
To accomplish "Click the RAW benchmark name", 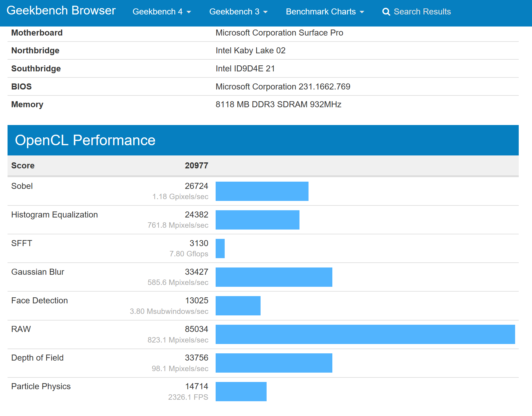I will (21, 329).
